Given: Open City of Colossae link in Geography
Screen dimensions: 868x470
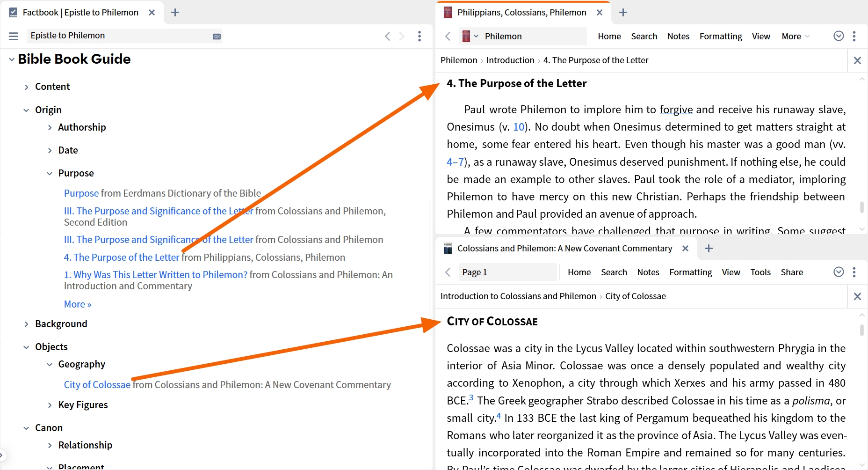Looking at the screenshot, I should coord(97,385).
